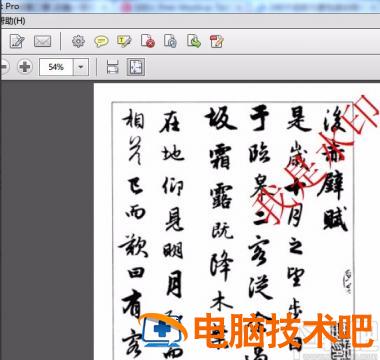The width and height of the screenshot is (380, 360).
Task: Click the calligraphy document page
Action: [237, 222]
